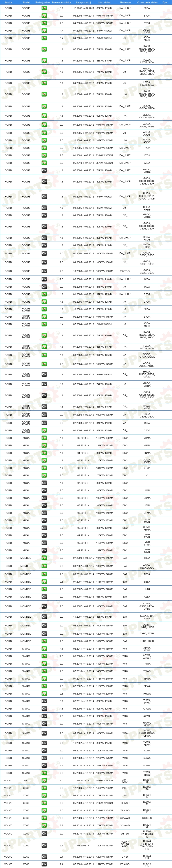Select the 'HUBA' engine code cell
This screenshot has width=172, height=868.
coord(147,589)
